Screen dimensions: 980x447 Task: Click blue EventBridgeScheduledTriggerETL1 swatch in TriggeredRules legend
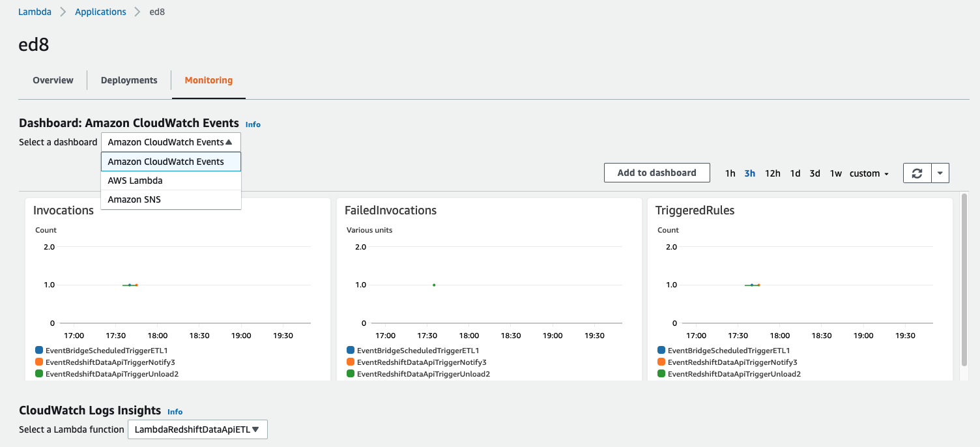click(x=661, y=350)
